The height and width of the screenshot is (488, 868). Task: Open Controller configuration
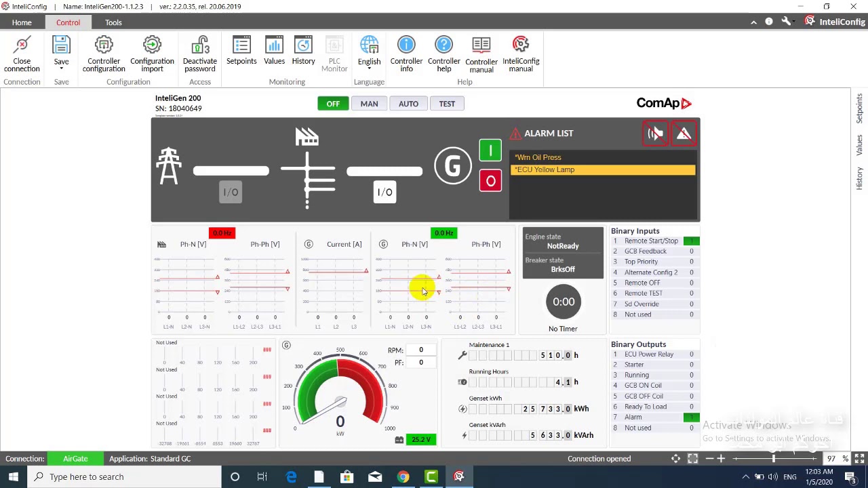click(x=104, y=54)
